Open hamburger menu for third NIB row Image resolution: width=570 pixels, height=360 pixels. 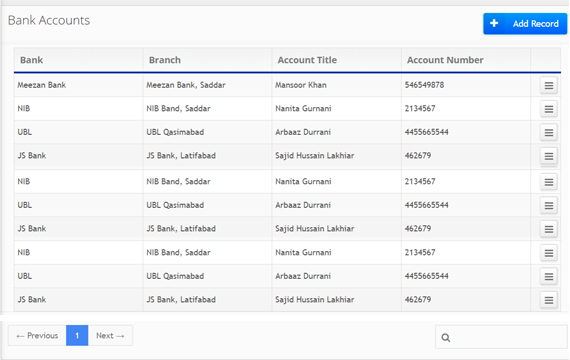pyautogui.click(x=549, y=253)
